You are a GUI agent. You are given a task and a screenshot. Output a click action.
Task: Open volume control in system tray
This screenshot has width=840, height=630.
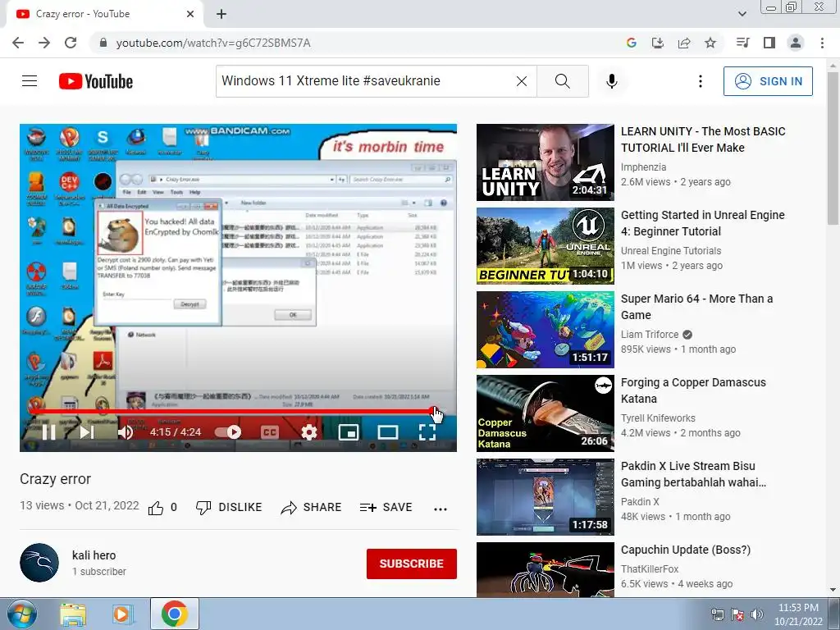757,614
